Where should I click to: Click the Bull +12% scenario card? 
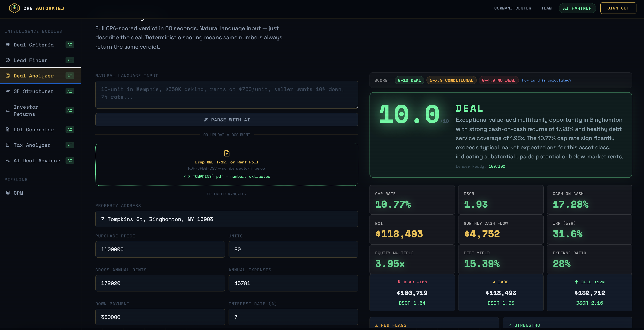tap(590, 293)
